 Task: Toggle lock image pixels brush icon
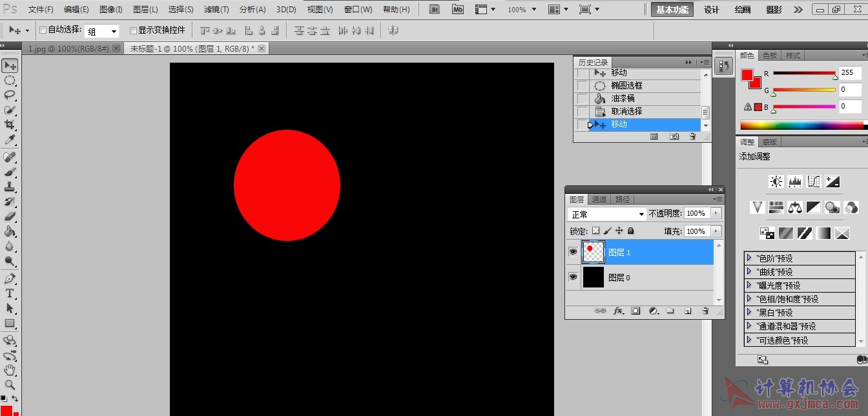pos(607,231)
